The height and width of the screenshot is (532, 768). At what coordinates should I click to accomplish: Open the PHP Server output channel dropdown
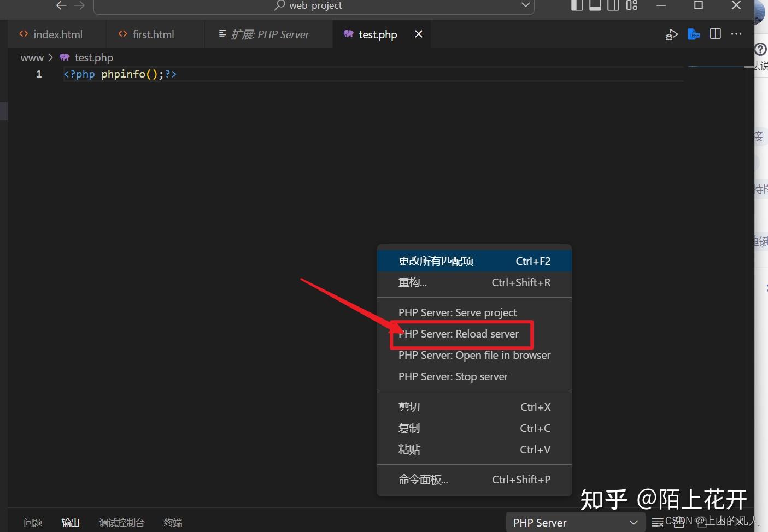pyautogui.click(x=632, y=522)
